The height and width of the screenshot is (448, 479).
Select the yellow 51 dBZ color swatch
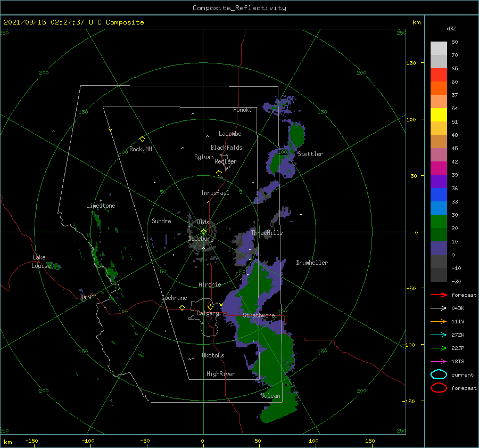(439, 115)
